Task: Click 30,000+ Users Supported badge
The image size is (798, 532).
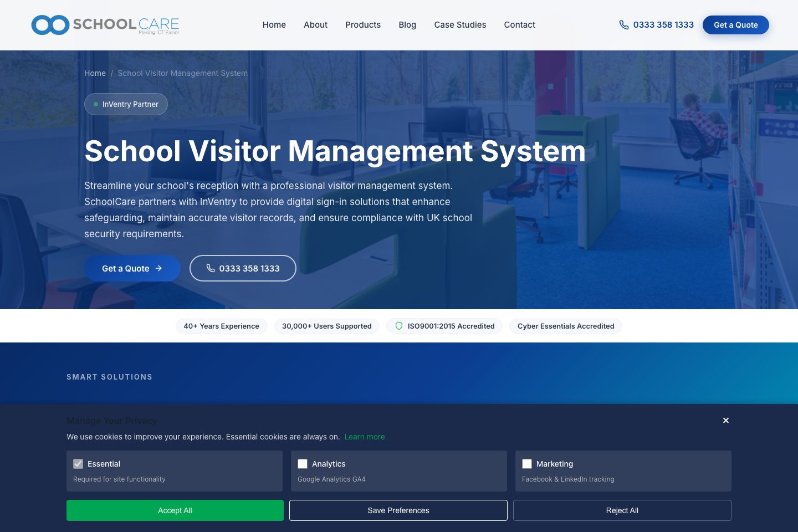Action: pos(327,326)
